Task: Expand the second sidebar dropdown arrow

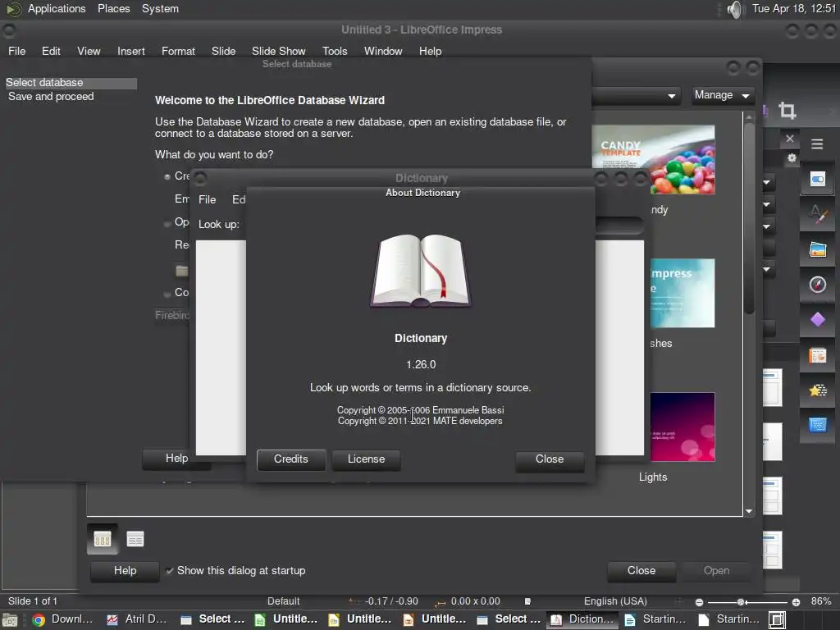Action: (x=767, y=204)
